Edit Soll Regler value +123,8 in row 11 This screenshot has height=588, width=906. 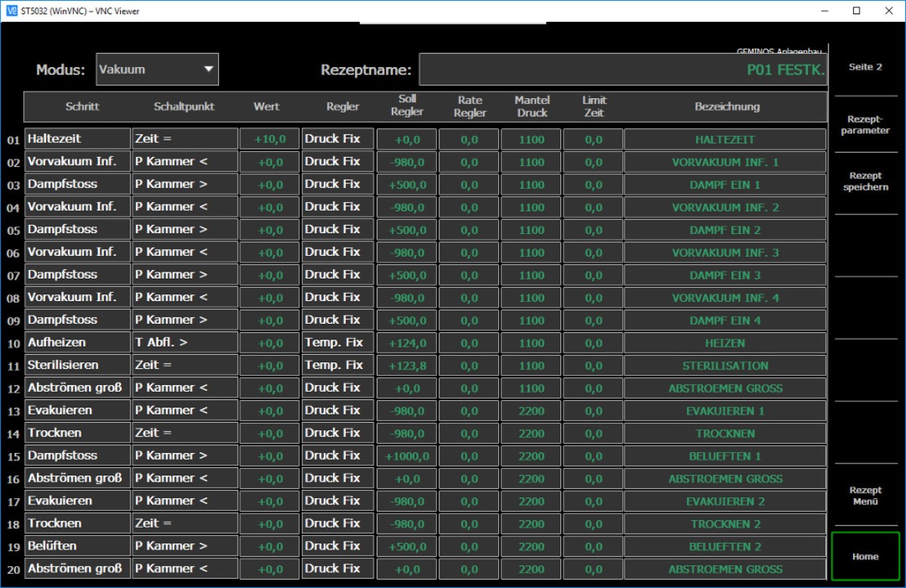[x=407, y=366]
